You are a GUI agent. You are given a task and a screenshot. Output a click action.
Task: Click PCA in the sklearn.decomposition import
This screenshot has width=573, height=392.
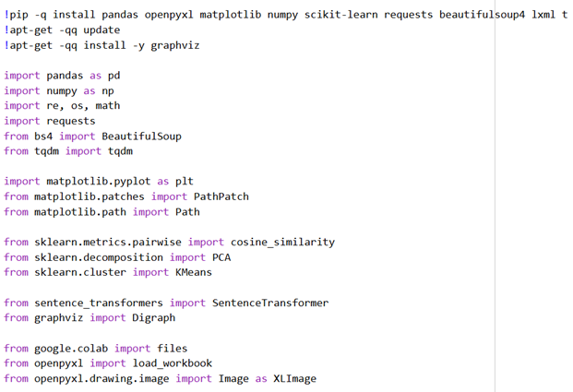click(x=221, y=257)
